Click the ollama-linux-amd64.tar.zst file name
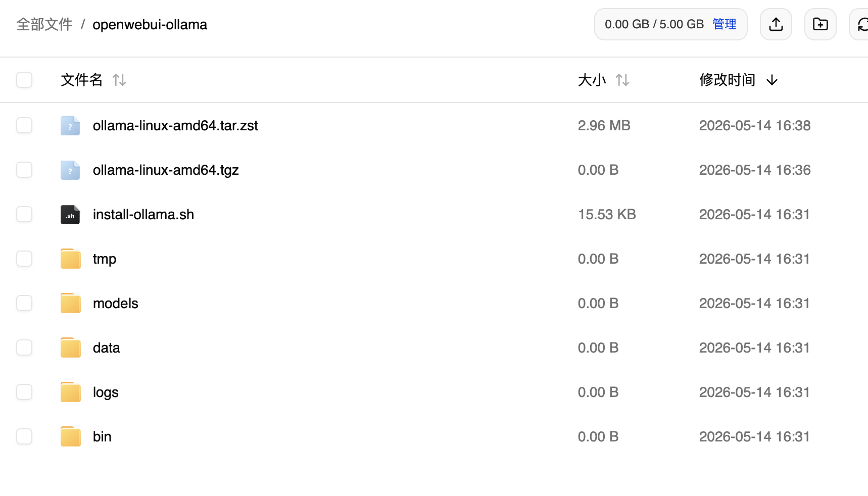This screenshot has height=496, width=868. [175, 125]
